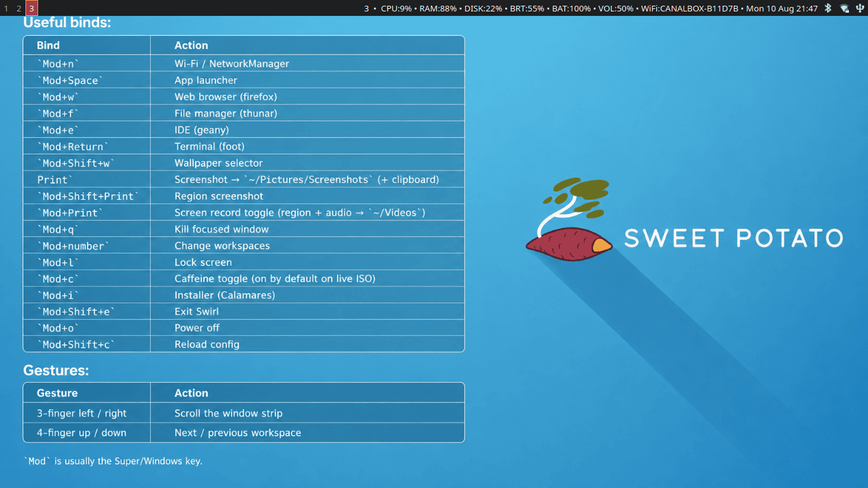This screenshot has height=488, width=868.
Task: Click the Super/Windows key footnote
Action: (112, 461)
